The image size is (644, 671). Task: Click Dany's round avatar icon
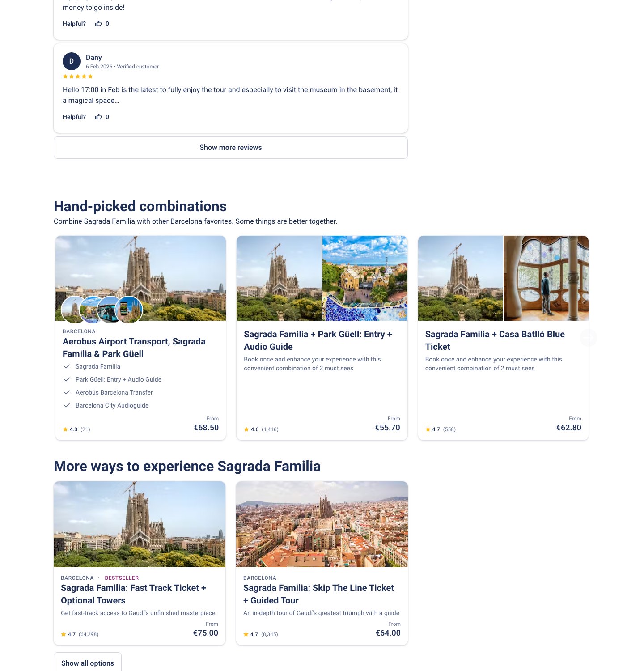[x=72, y=61]
